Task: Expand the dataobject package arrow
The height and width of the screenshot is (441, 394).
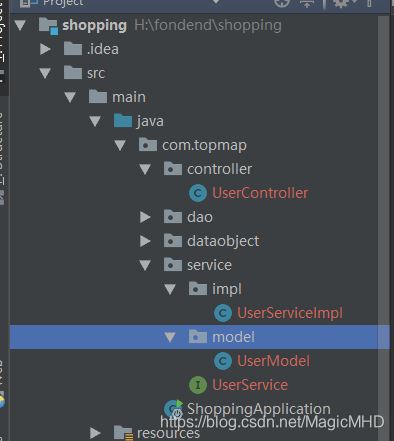Action: click(145, 241)
